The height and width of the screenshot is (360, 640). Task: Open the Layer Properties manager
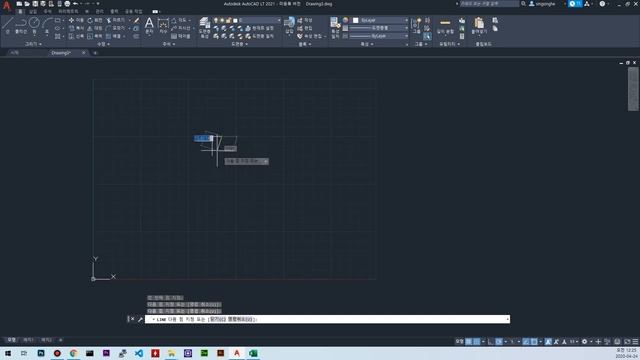[x=204, y=27]
